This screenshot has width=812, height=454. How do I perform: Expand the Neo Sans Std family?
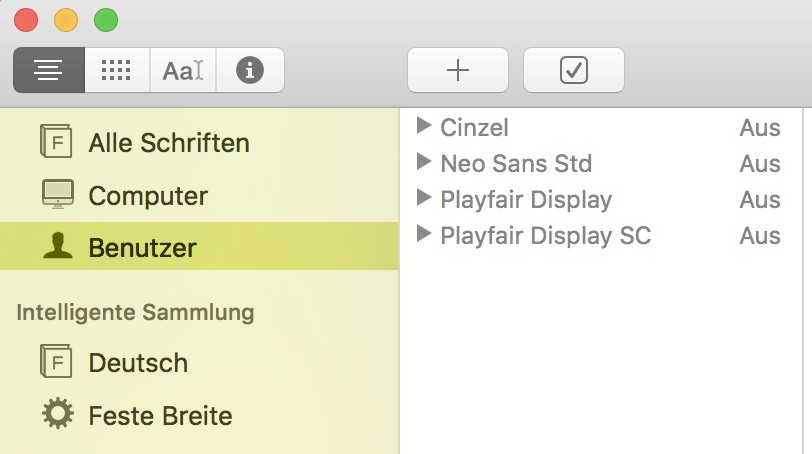[424, 162]
